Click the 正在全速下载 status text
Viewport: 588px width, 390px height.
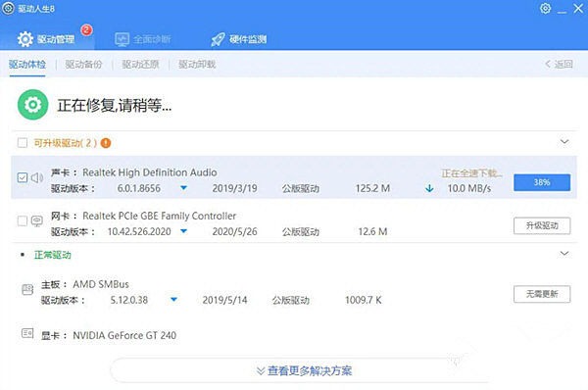tap(472, 173)
